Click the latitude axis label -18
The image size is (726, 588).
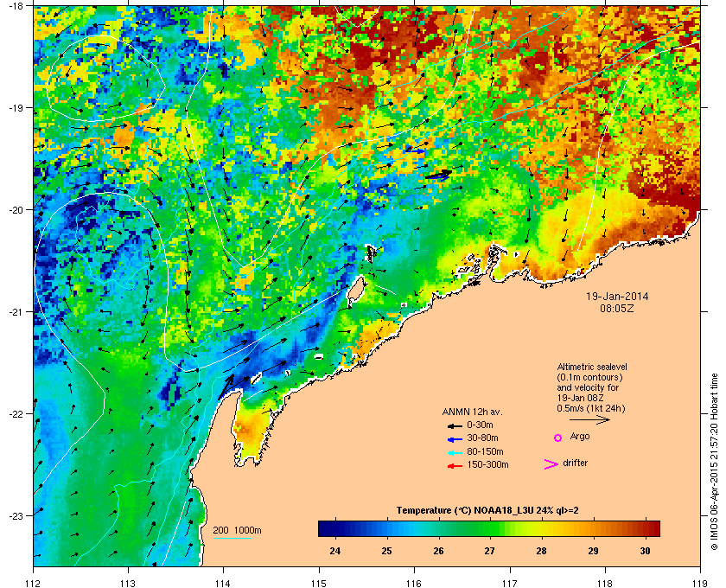[16, 5]
